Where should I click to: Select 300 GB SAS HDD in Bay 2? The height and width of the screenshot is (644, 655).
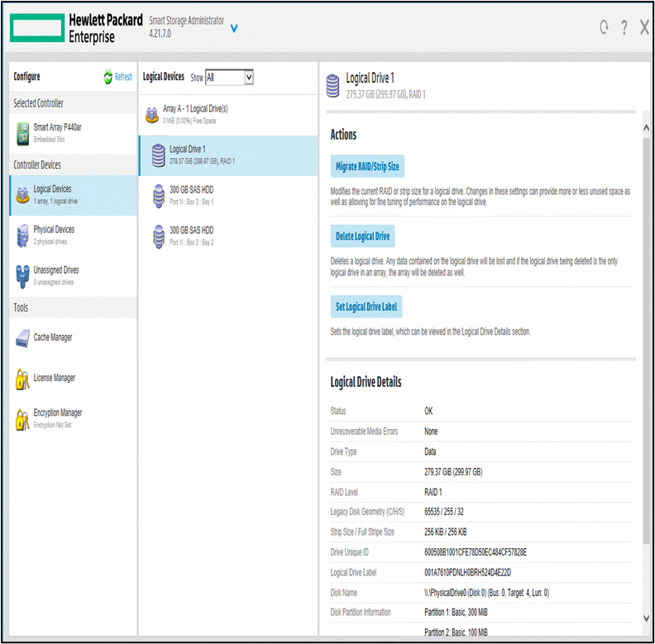coord(228,236)
